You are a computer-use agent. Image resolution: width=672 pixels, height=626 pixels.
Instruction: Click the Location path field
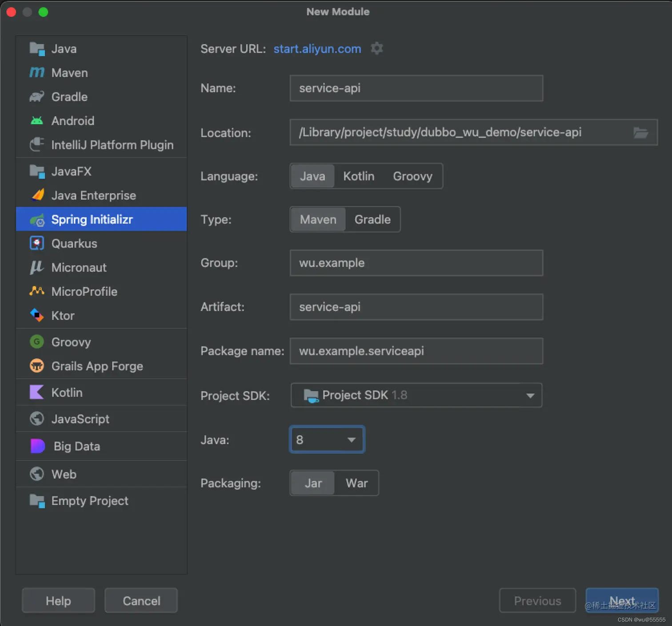coord(473,132)
